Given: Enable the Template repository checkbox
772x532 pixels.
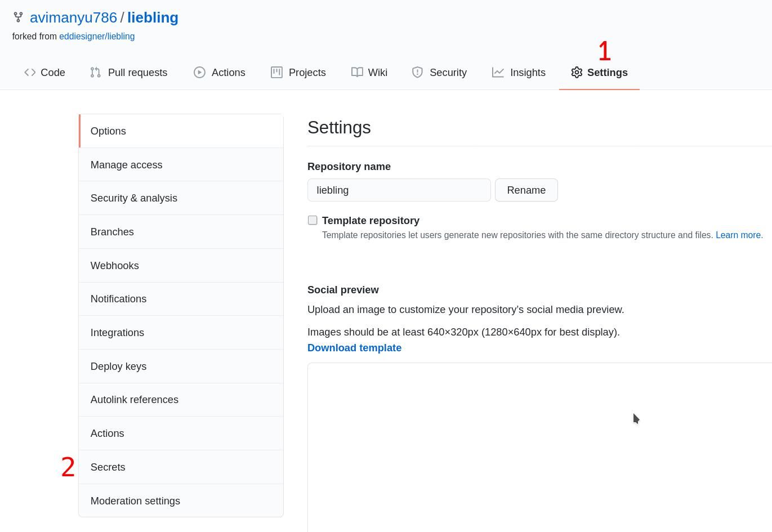Looking at the screenshot, I should [x=313, y=220].
